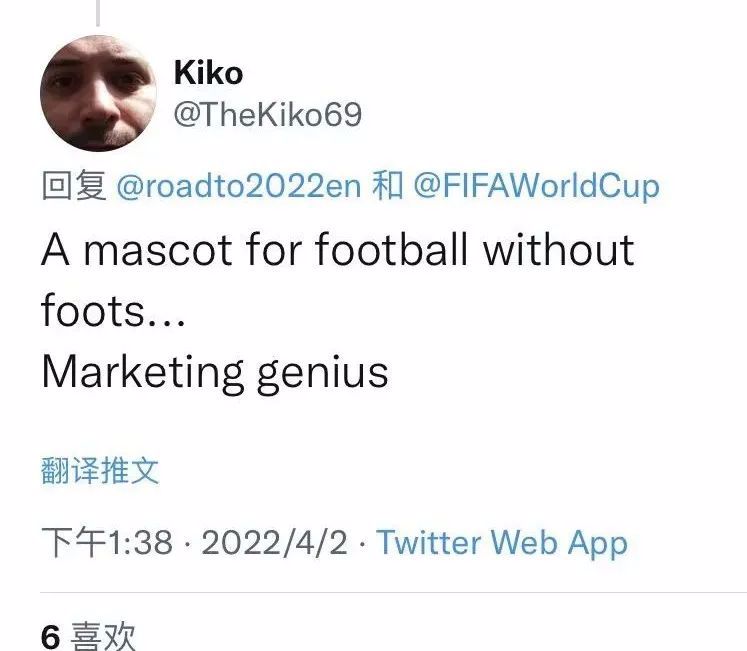The height and width of the screenshot is (651, 747).
Task: Click the 和 between the mentions
Action: [x=387, y=185]
